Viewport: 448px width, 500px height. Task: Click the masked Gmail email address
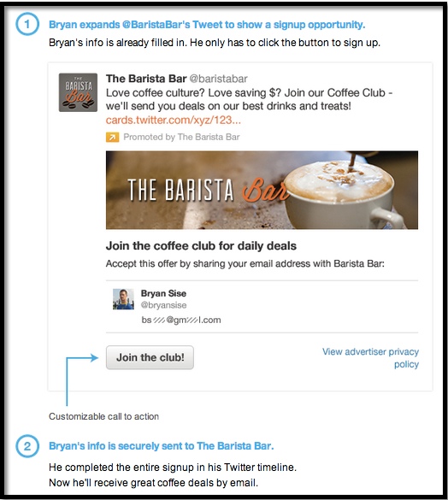click(181, 320)
